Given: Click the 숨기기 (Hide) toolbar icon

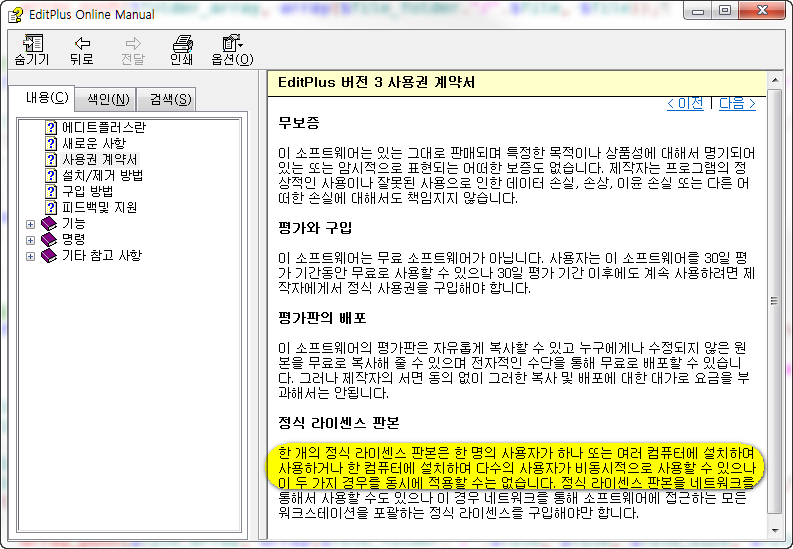Looking at the screenshot, I should (x=32, y=44).
